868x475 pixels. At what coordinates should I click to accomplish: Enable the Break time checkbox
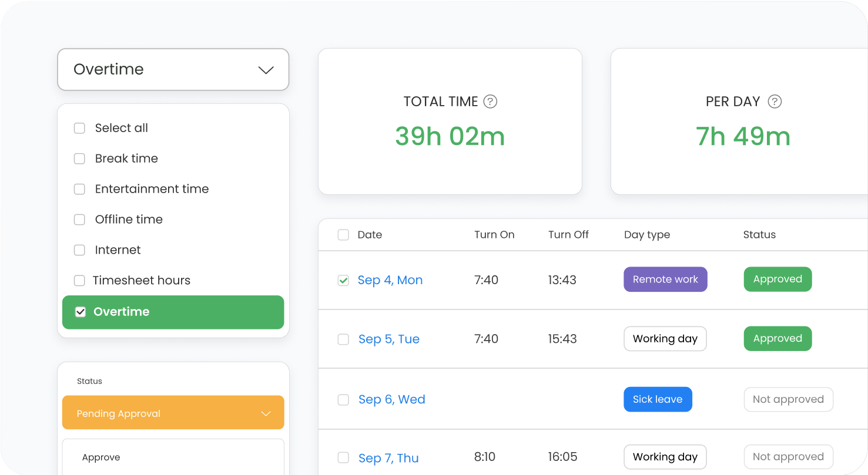click(79, 159)
